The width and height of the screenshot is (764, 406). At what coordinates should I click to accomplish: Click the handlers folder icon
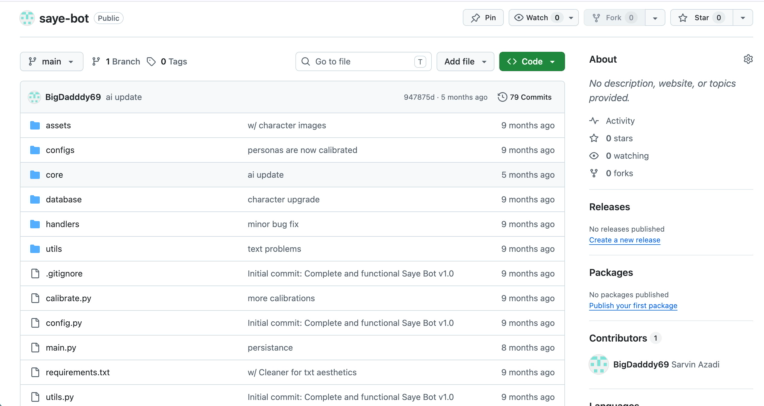pos(35,224)
